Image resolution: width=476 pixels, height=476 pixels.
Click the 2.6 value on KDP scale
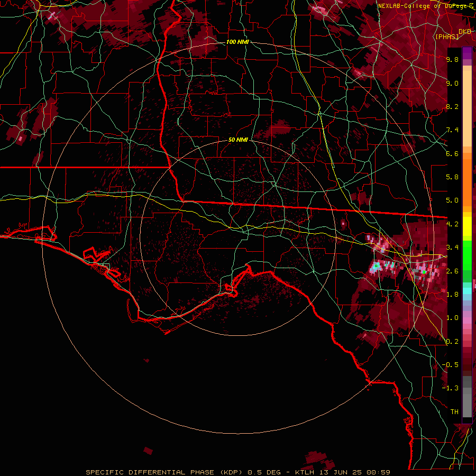(x=452, y=271)
